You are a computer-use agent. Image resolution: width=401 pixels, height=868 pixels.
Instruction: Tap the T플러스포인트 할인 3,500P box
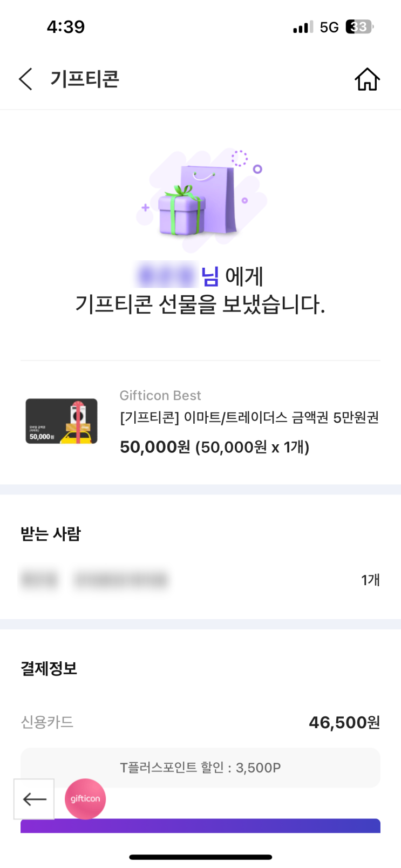pos(201,768)
